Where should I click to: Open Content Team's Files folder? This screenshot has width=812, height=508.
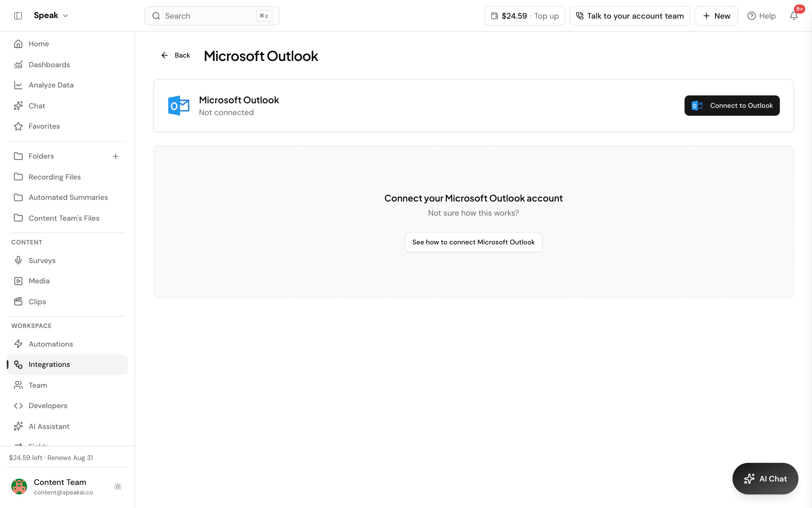[67, 218]
